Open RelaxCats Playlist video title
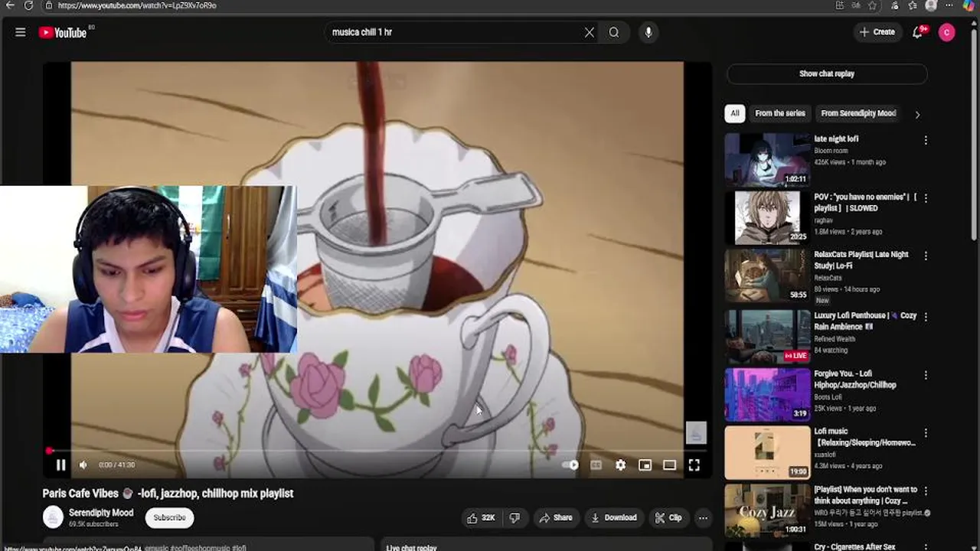The image size is (980, 551). (x=861, y=260)
